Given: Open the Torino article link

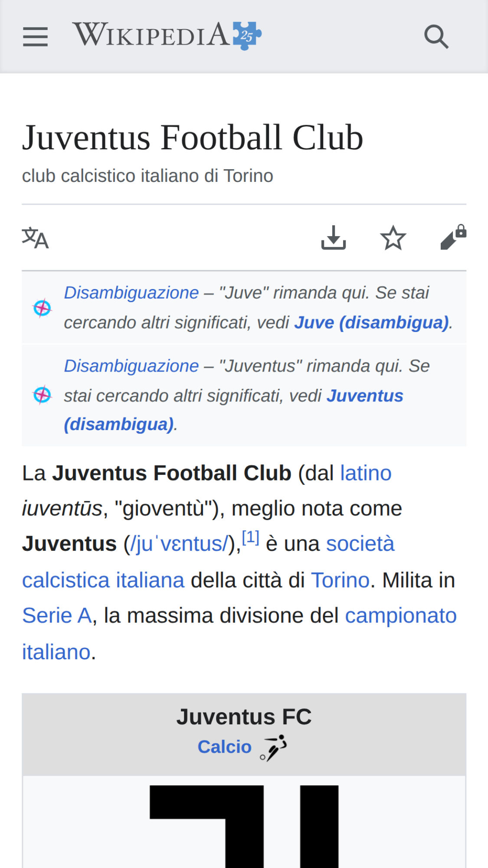Looking at the screenshot, I should tap(340, 579).
